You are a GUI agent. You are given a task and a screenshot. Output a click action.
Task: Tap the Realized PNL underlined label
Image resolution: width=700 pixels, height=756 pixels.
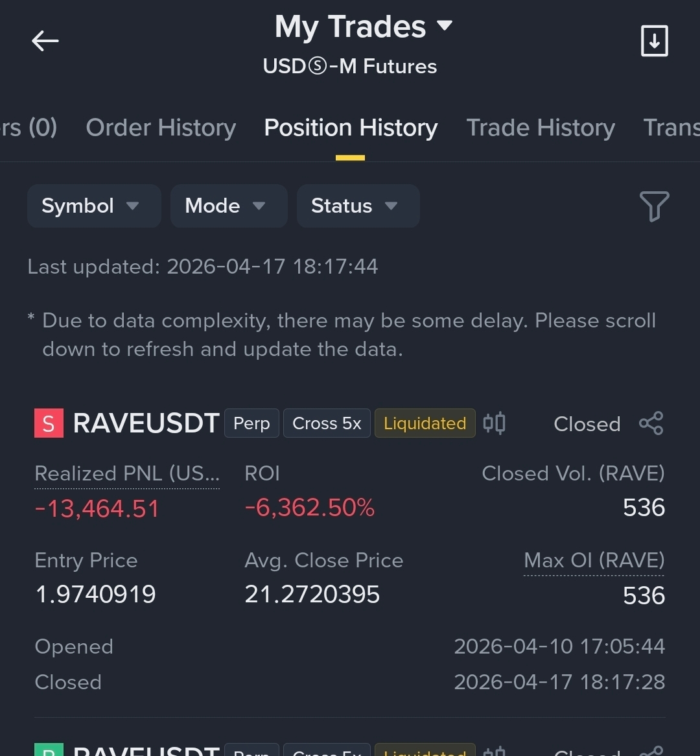click(127, 474)
